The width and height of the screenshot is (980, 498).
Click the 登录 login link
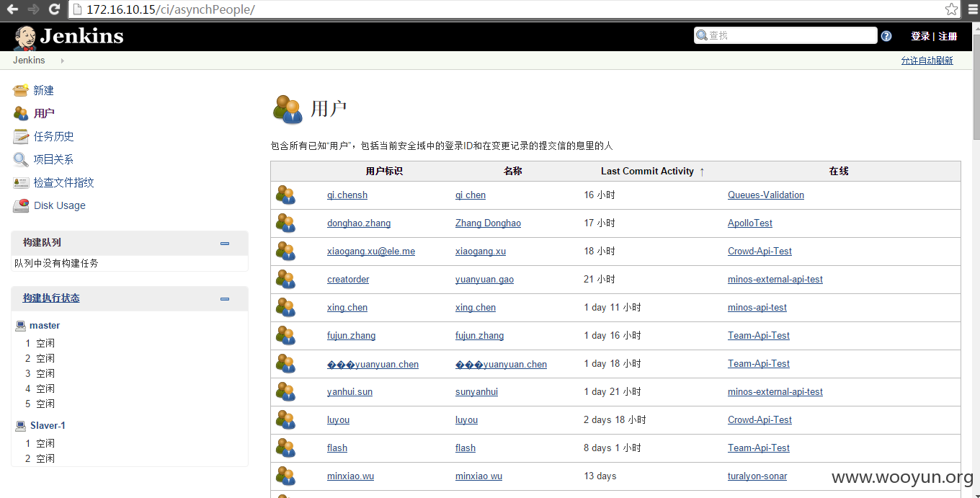[x=920, y=36]
